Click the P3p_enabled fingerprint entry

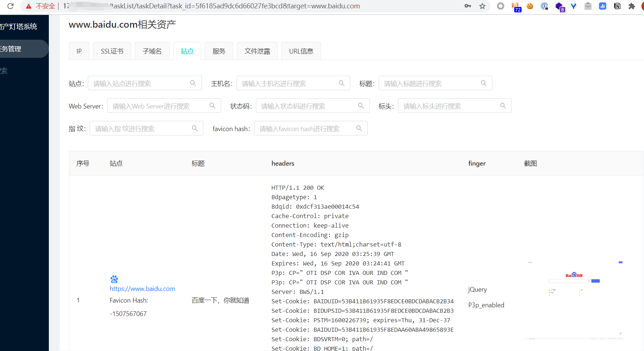486,305
